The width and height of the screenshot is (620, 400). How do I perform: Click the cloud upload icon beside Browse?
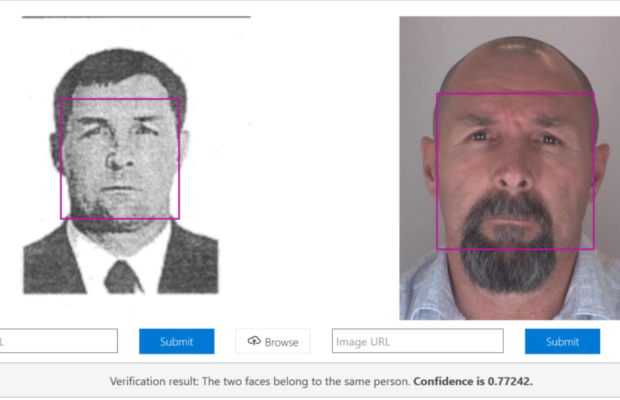tap(254, 341)
